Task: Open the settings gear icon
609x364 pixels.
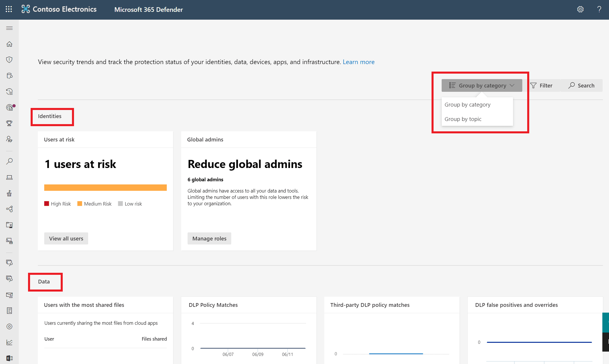Action: [580, 9]
